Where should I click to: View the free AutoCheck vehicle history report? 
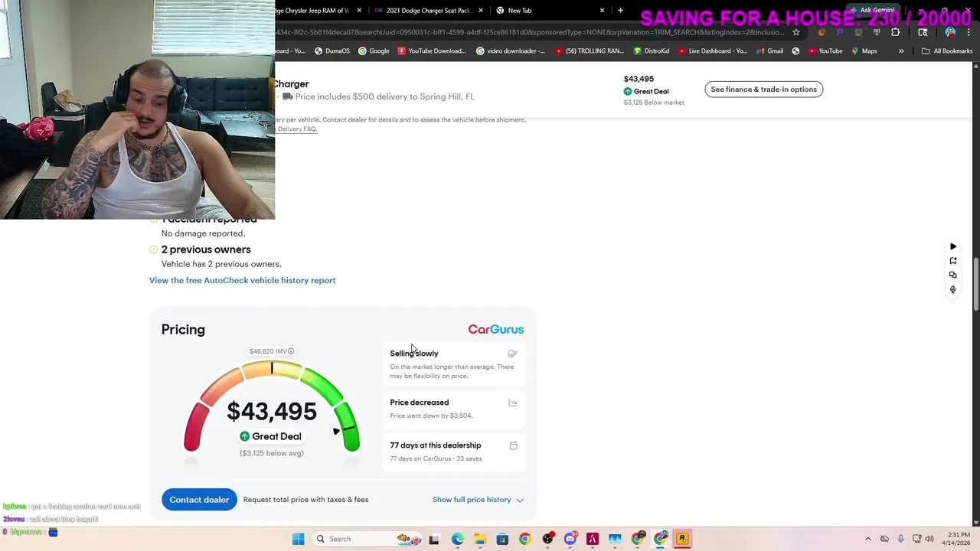(242, 280)
